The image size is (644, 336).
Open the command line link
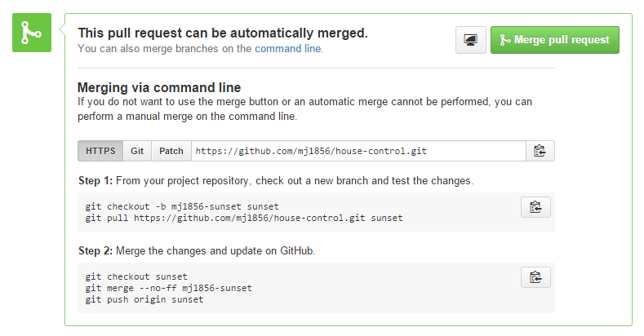288,49
